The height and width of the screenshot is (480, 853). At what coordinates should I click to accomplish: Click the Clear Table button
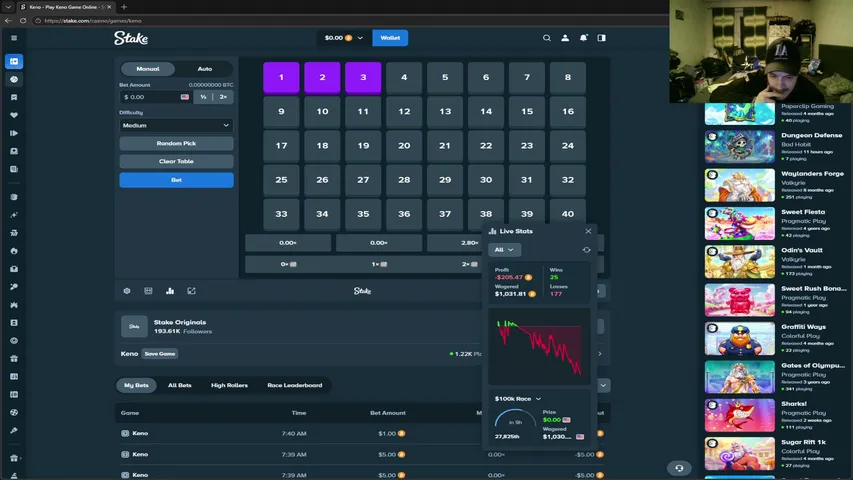[176, 162]
